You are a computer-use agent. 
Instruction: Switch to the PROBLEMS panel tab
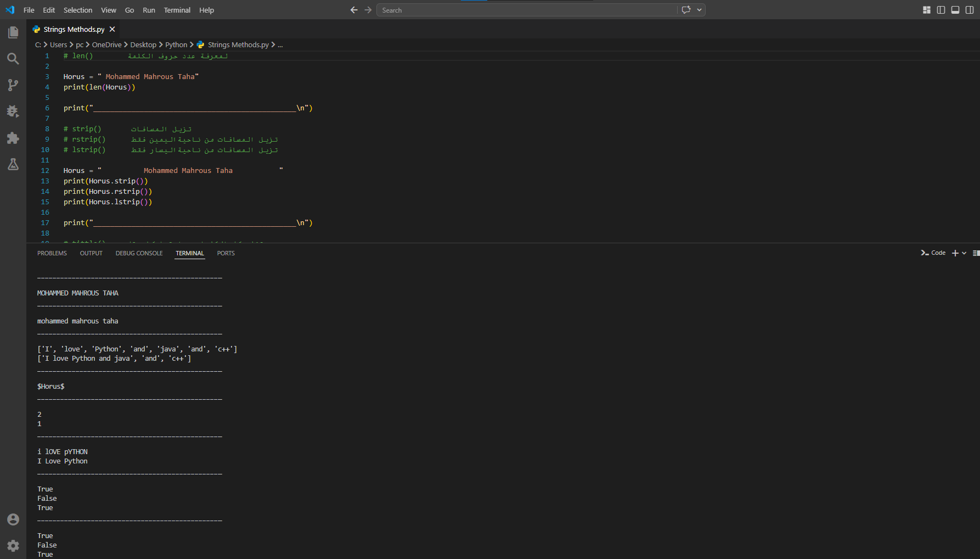click(x=52, y=253)
